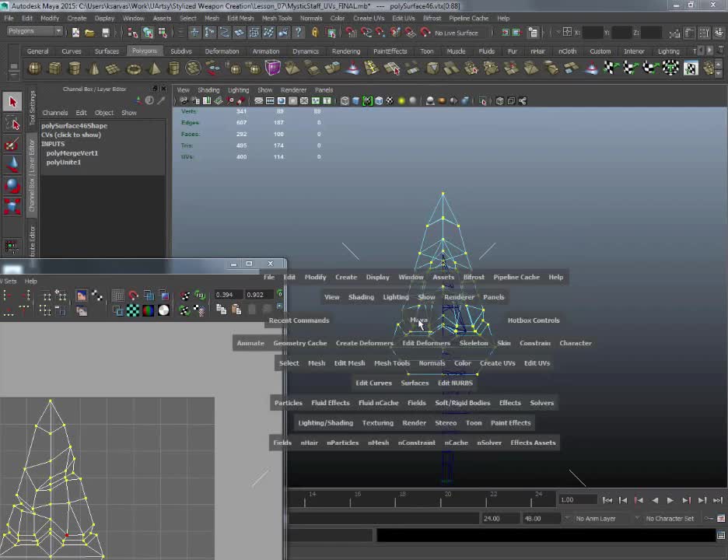Jump to the end of playback range
The image size is (728, 560).
(718, 500)
